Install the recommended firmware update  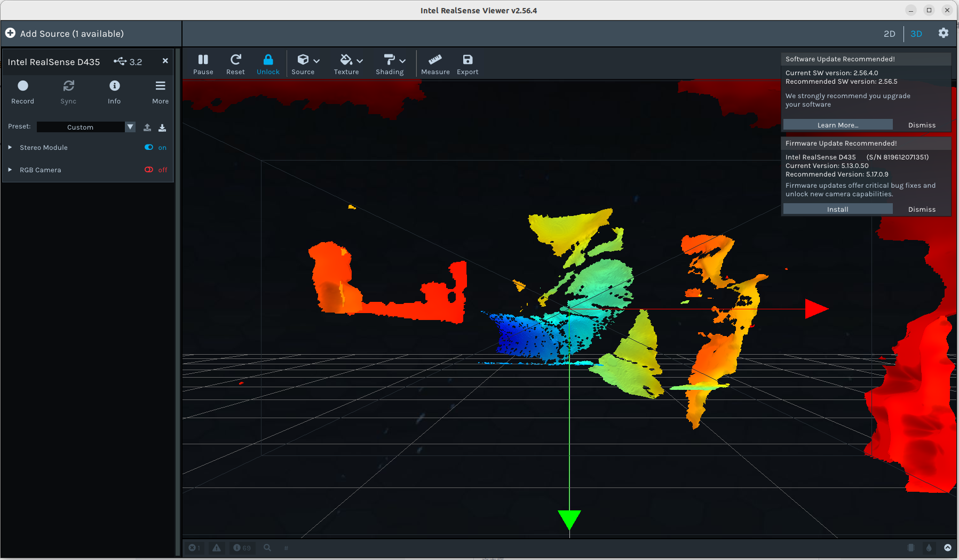[838, 209]
